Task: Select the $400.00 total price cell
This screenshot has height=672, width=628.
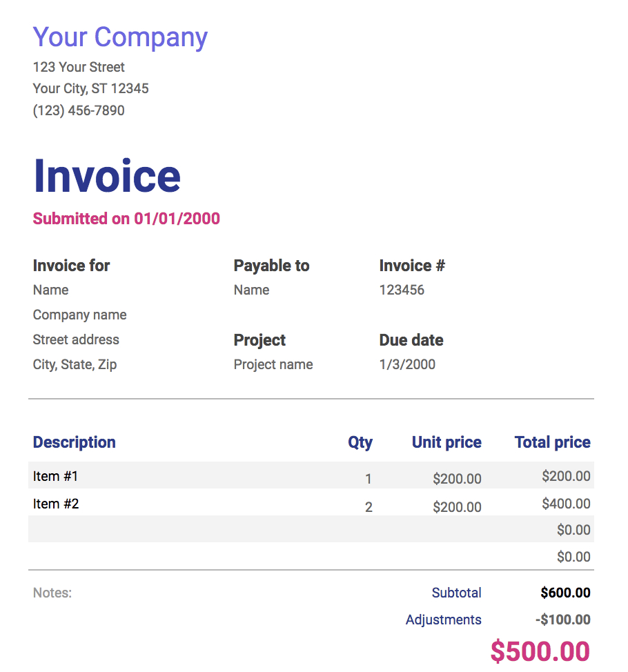Action: (566, 504)
